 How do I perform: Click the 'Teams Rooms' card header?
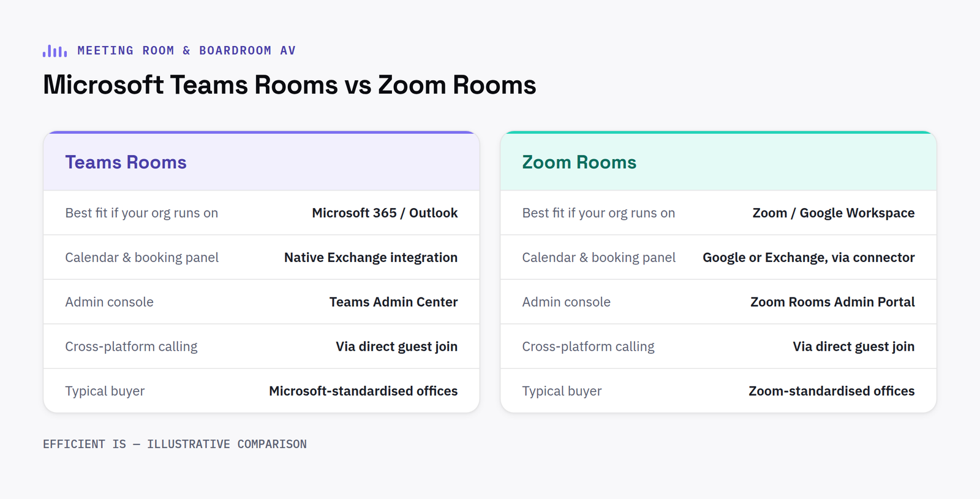[x=262, y=162]
